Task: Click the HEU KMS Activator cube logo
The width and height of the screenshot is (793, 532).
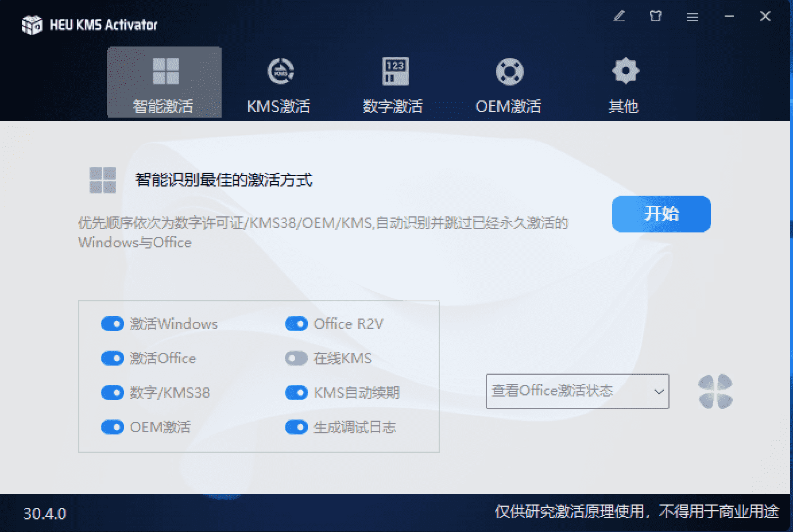Action: (32, 25)
